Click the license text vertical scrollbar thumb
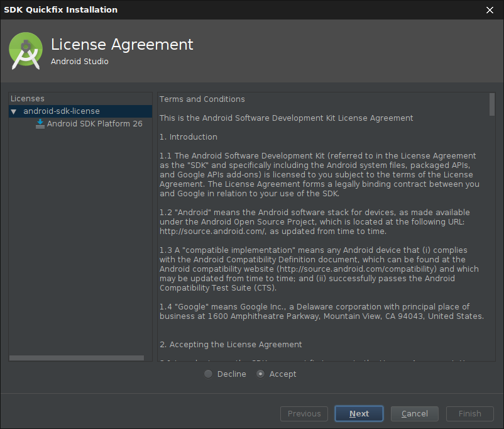Image resolution: width=504 pixels, height=429 pixels. 491,104
